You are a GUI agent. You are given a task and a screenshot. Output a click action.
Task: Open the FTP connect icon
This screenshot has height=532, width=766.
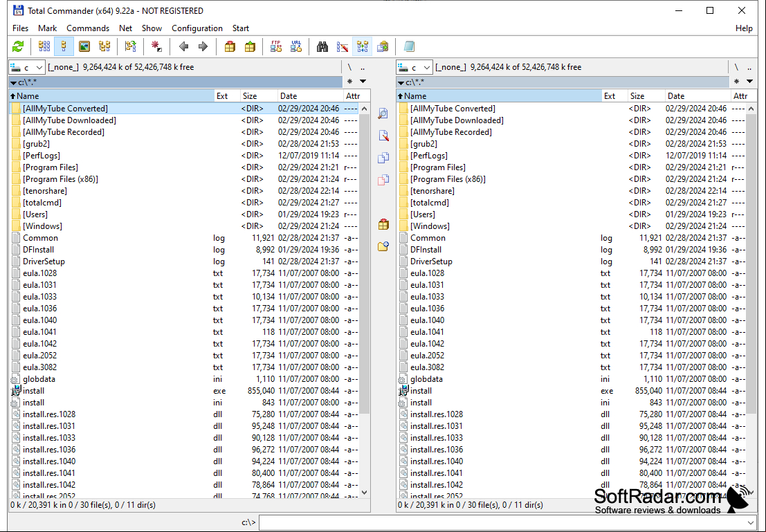click(x=276, y=46)
